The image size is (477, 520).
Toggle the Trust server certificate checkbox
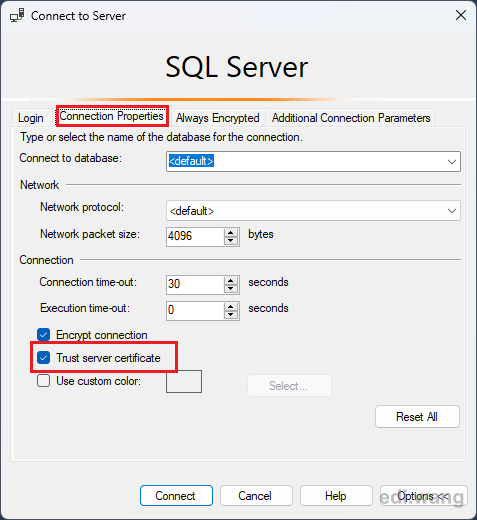tap(44, 358)
